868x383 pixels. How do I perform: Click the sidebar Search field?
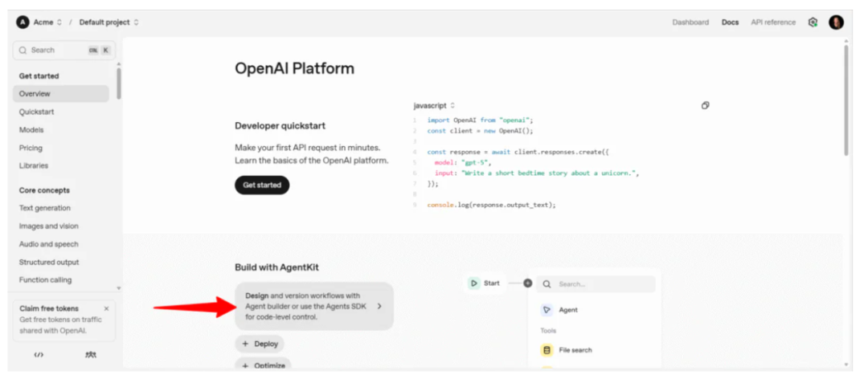pyautogui.click(x=64, y=50)
